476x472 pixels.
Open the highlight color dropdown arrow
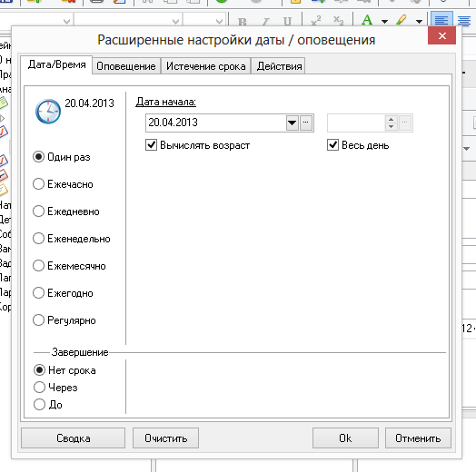point(420,22)
